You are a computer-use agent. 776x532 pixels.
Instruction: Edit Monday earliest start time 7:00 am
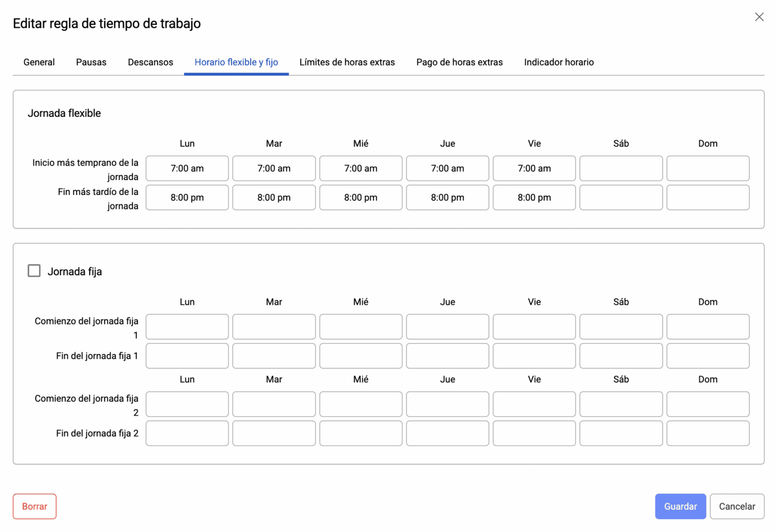coord(187,168)
